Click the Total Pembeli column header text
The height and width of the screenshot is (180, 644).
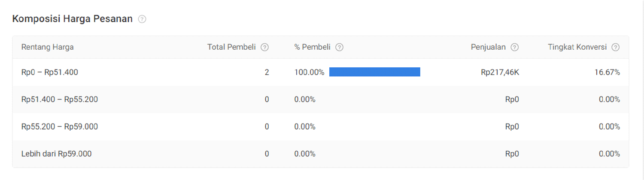click(231, 47)
